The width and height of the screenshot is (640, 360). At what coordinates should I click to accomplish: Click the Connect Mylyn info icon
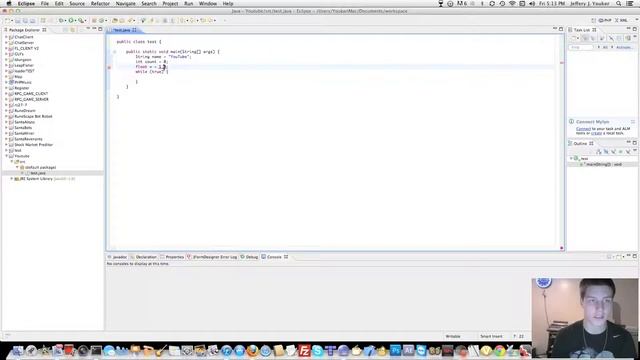coord(571,122)
